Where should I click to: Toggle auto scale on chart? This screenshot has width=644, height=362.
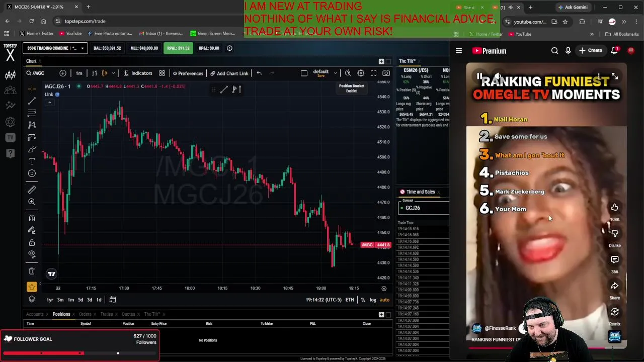(x=384, y=300)
